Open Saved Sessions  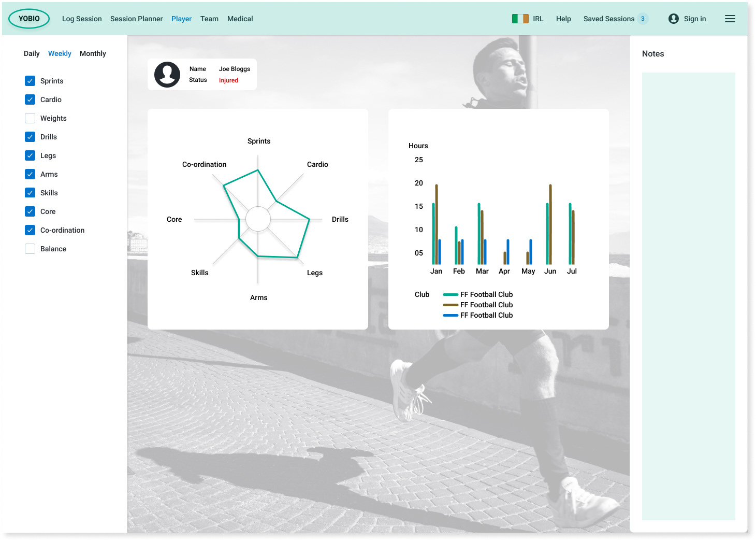pos(609,19)
